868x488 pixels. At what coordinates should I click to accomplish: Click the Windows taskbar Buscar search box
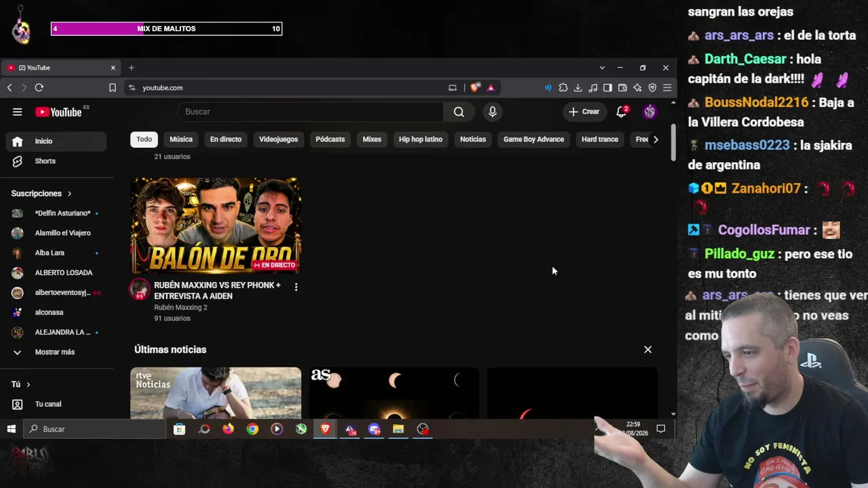click(95, 429)
